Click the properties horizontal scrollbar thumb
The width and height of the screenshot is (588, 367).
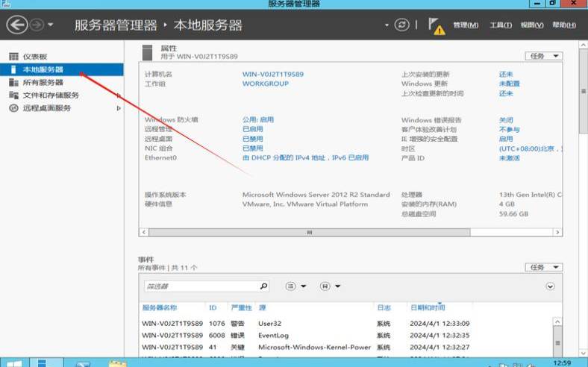pos(310,233)
